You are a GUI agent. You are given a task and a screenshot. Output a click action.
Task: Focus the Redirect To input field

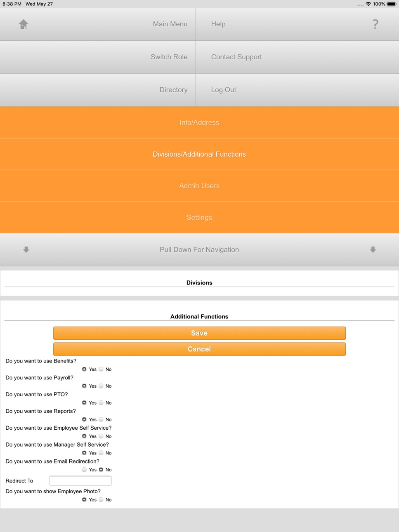tap(80, 481)
